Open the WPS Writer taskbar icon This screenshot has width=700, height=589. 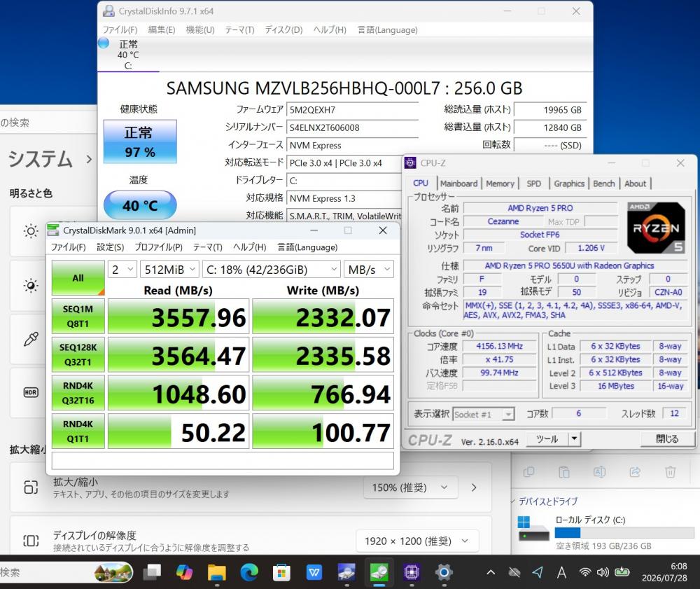coord(314,572)
